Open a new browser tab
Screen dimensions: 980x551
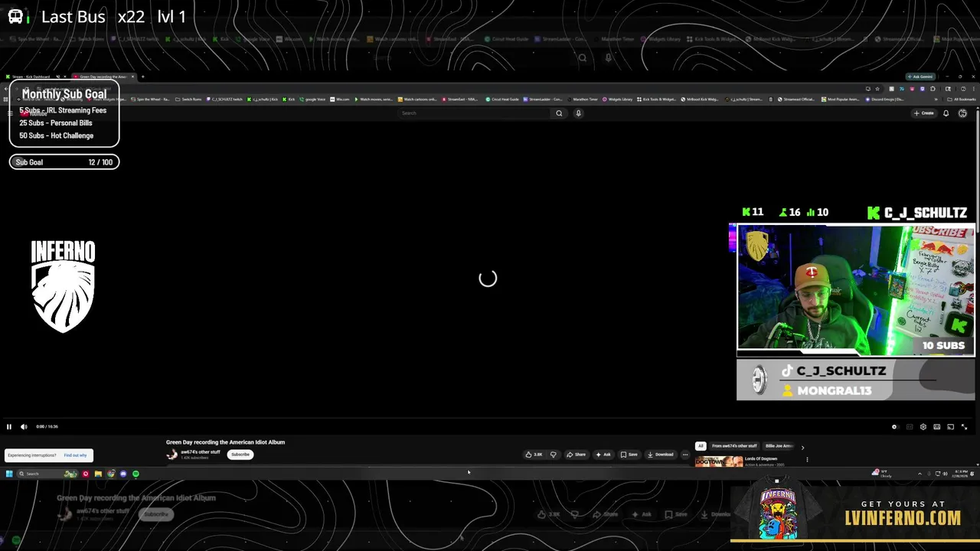click(142, 77)
